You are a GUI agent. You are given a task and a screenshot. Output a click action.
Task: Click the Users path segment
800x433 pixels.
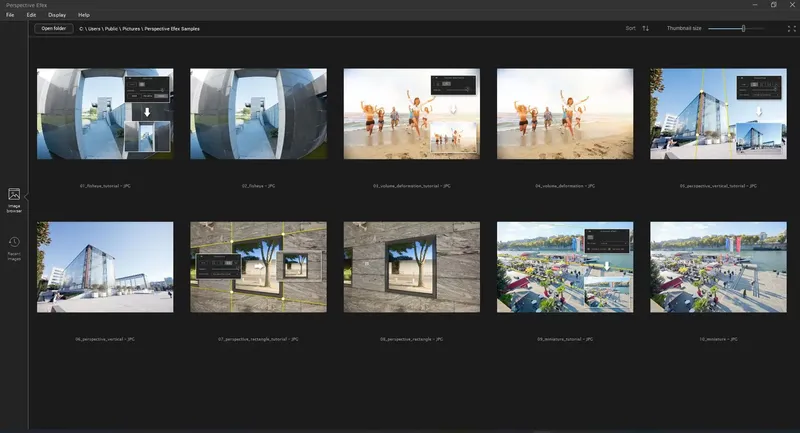click(x=94, y=29)
